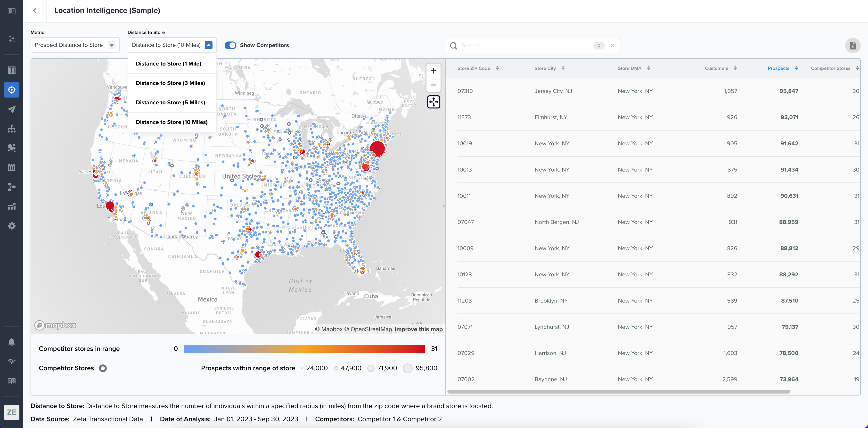Click Lyndhurst, NJ city cell

552,327
